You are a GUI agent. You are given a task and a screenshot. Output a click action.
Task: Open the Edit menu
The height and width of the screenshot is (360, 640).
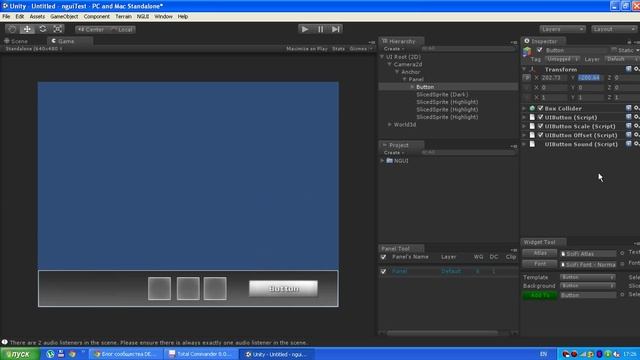(20, 17)
